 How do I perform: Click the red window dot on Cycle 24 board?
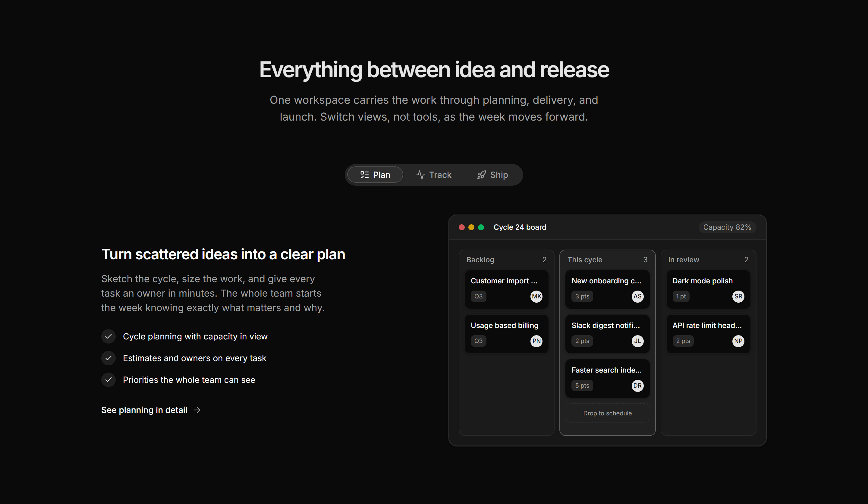click(461, 227)
